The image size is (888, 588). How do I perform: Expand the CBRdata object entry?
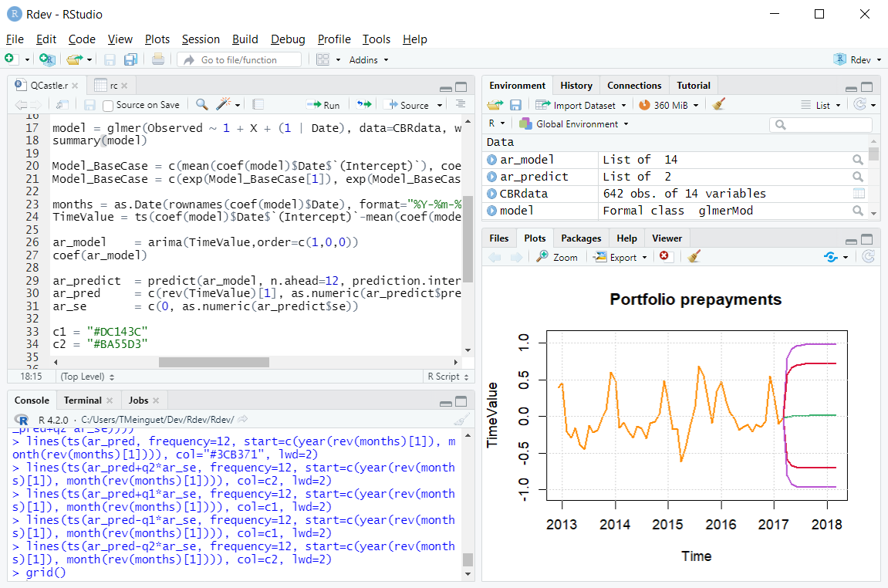492,194
